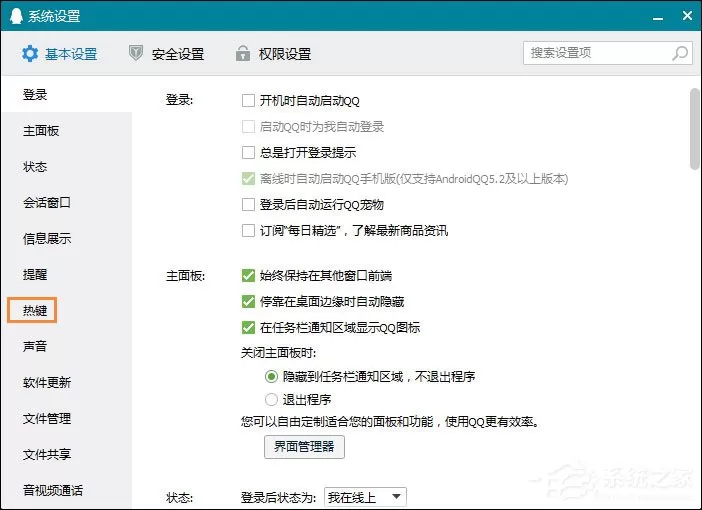Enable 开机时自动启动QQ checkbox
The width and height of the screenshot is (702, 510).
click(248, 100)
